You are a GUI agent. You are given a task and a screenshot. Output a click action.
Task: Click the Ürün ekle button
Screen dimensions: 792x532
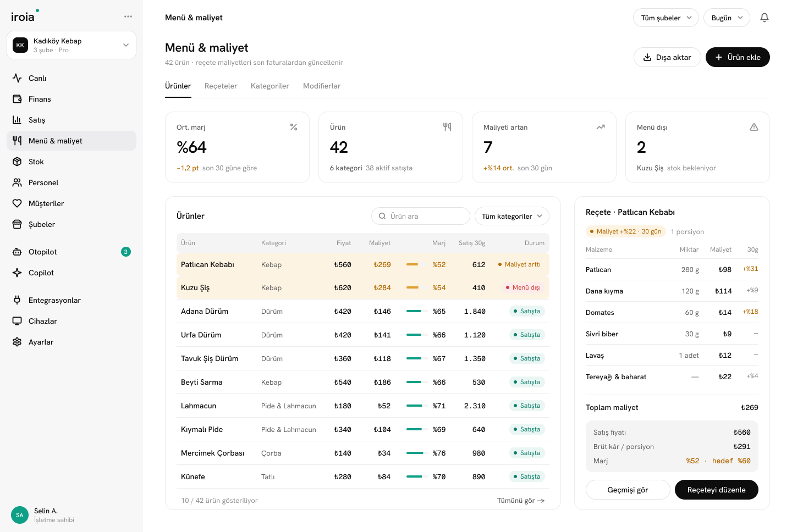738,57
